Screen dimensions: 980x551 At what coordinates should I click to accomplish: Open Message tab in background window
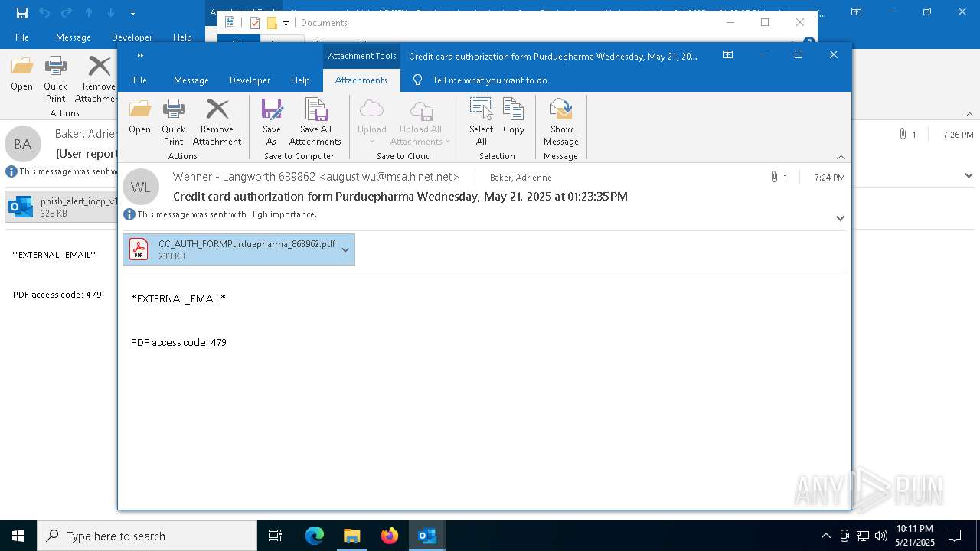tap(73, 37)
